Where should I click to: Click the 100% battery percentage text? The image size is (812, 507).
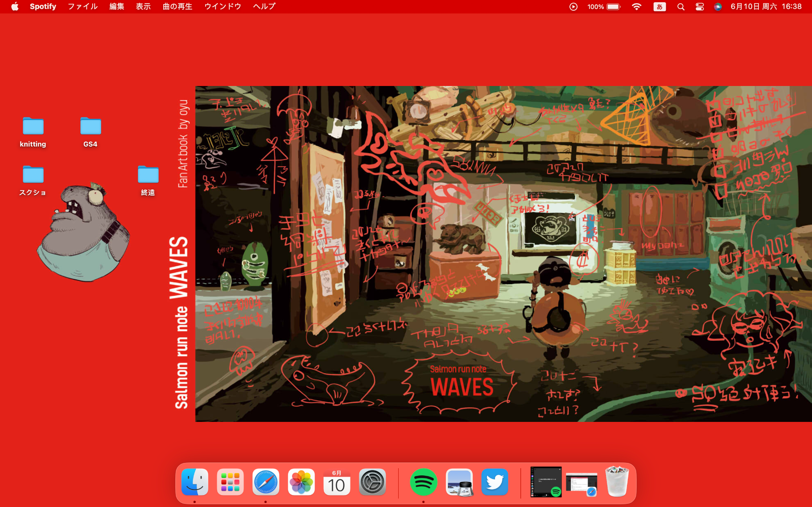coord(596,7)
